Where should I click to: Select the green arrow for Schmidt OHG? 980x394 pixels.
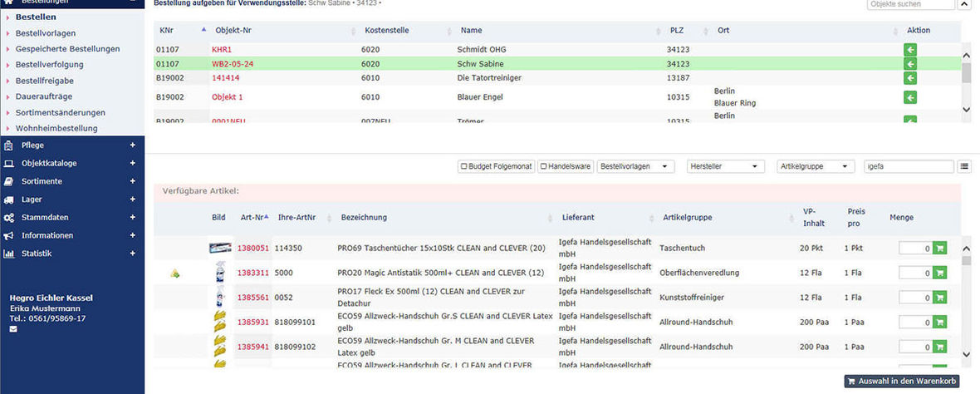coord(910,49)
